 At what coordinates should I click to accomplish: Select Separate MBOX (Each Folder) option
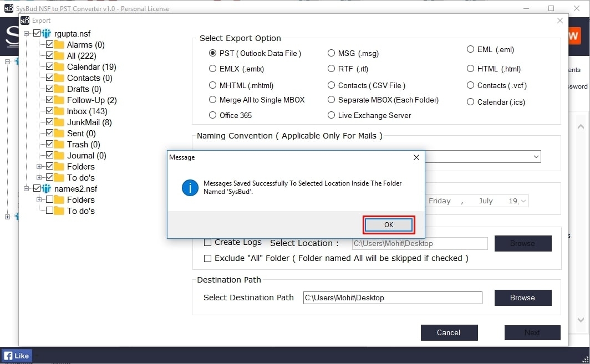click(331, 100)
